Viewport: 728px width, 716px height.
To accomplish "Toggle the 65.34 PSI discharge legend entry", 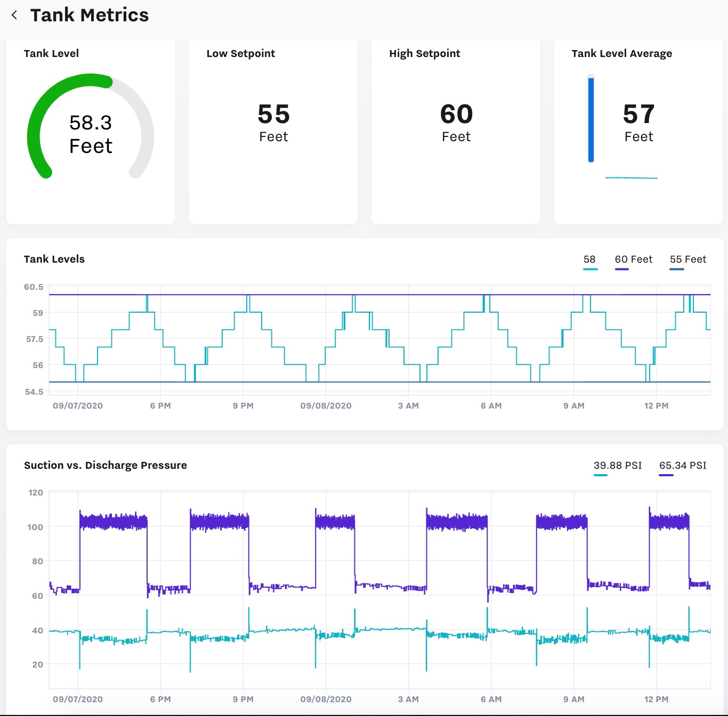I will (x=683, y=467).
